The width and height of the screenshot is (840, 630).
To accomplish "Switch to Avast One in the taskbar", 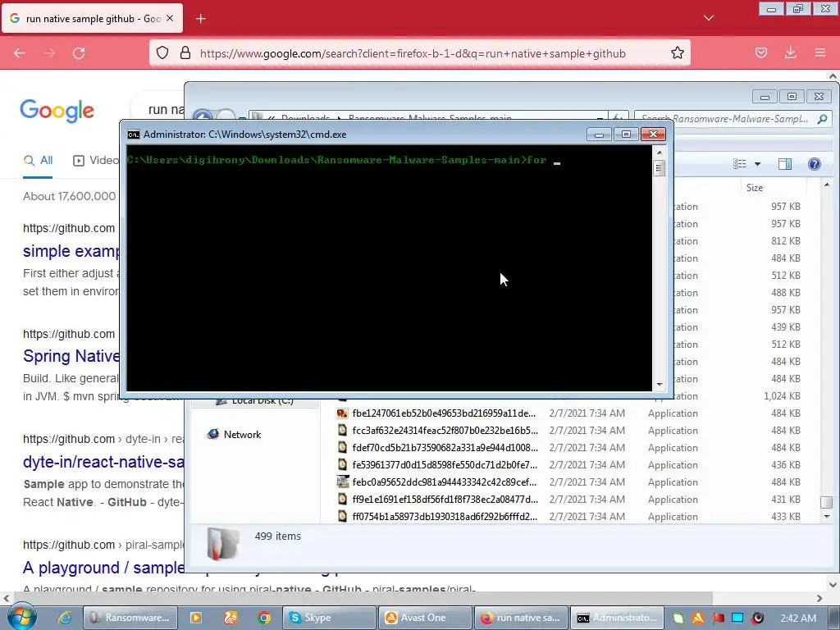I will [x=425, y=618].
